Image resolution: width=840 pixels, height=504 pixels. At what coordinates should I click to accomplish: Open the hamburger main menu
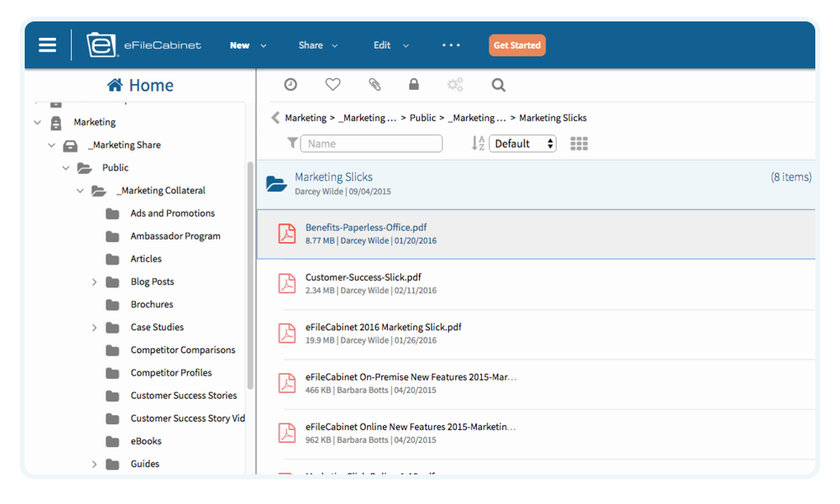pos(47,45)
